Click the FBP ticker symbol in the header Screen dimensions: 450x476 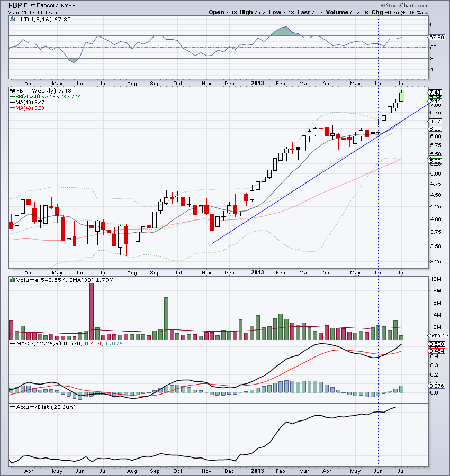[15, 5]
